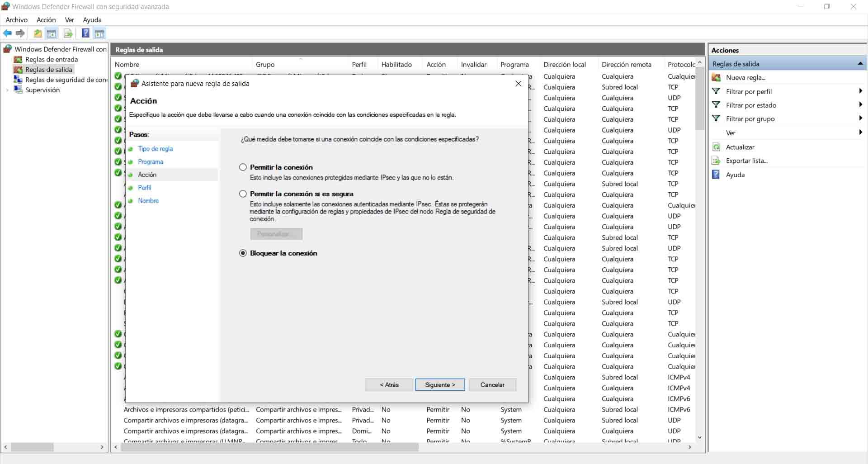Image resolution: width=868 pixels, height=464 pixels.
Task: Toggle the console tree toolbar icon
Action: (x=52, y=33)
